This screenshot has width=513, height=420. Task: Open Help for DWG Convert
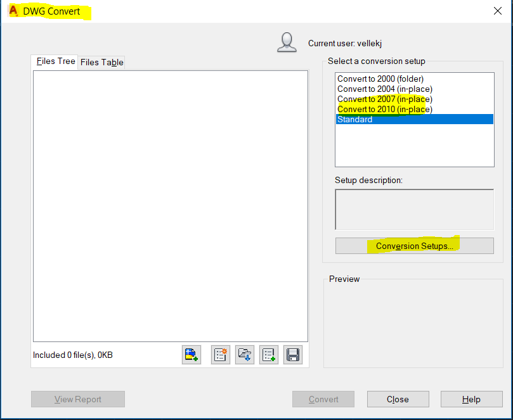[x=471, y=399]
